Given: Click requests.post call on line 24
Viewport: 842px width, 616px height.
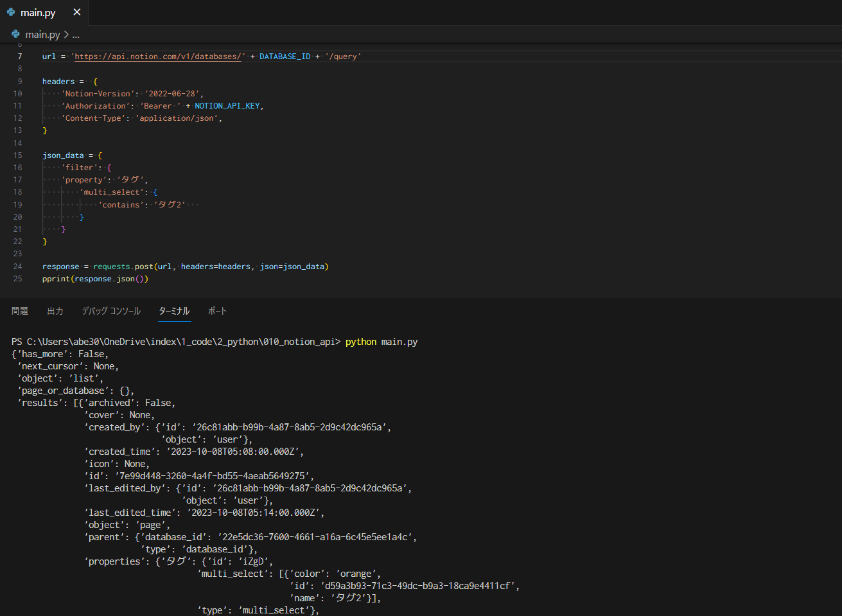Looking at the screenshot, I should coord(123,267).
